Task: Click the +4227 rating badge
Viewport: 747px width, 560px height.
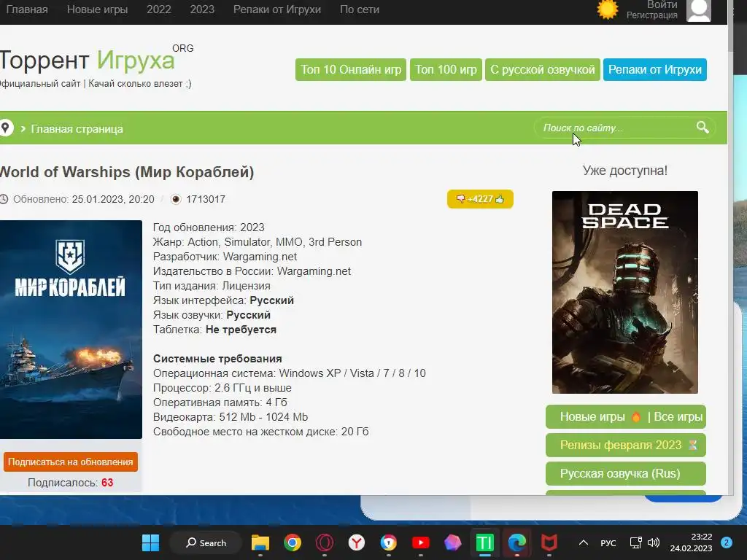Action: (480, 199)
